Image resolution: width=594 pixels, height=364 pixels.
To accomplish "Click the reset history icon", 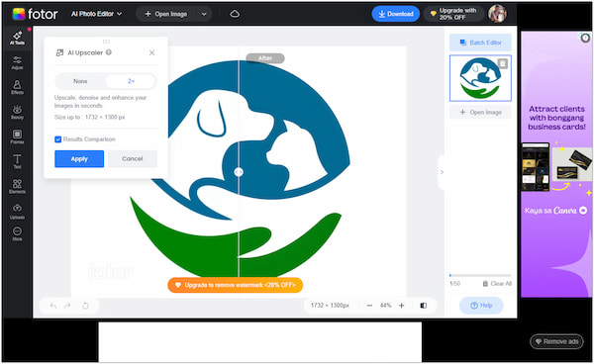I will tap(85, 306).
